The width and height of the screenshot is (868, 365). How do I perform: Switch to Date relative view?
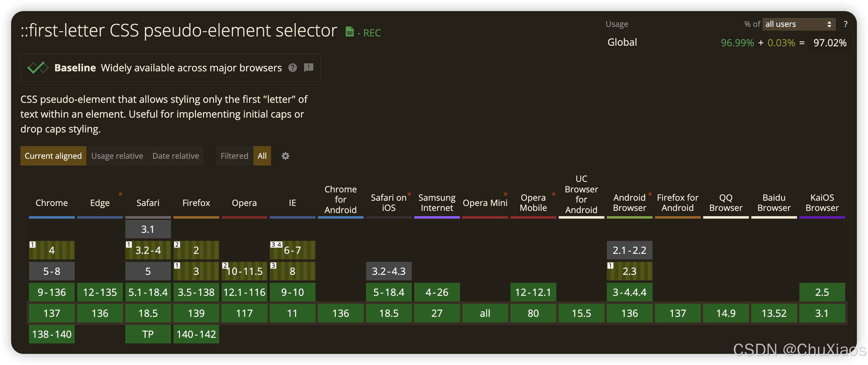click(176, 156)
